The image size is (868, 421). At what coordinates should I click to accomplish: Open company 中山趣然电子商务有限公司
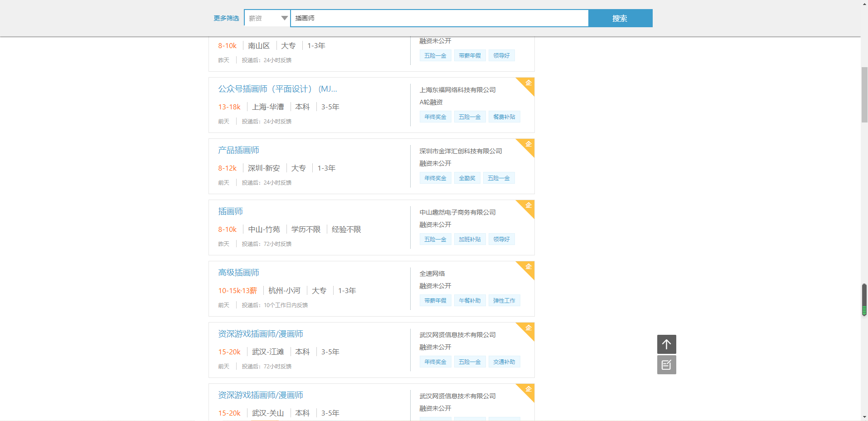click(x=457, y=212)
